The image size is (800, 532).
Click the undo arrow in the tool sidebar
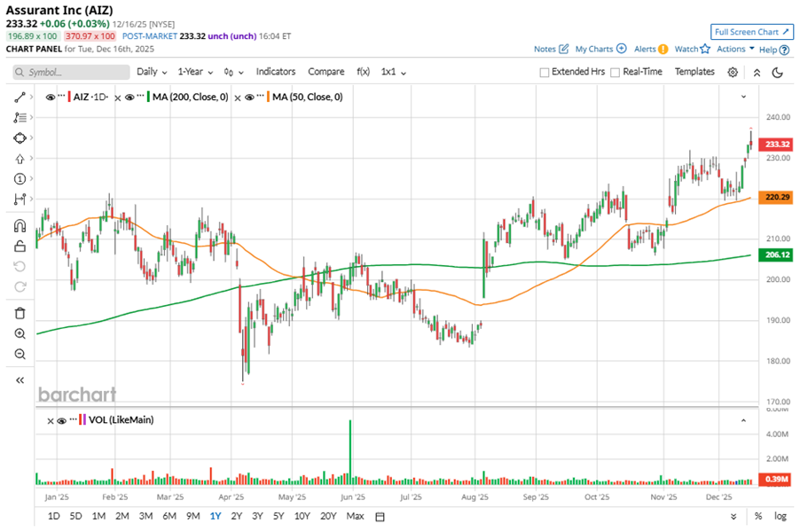click(20, 266)
